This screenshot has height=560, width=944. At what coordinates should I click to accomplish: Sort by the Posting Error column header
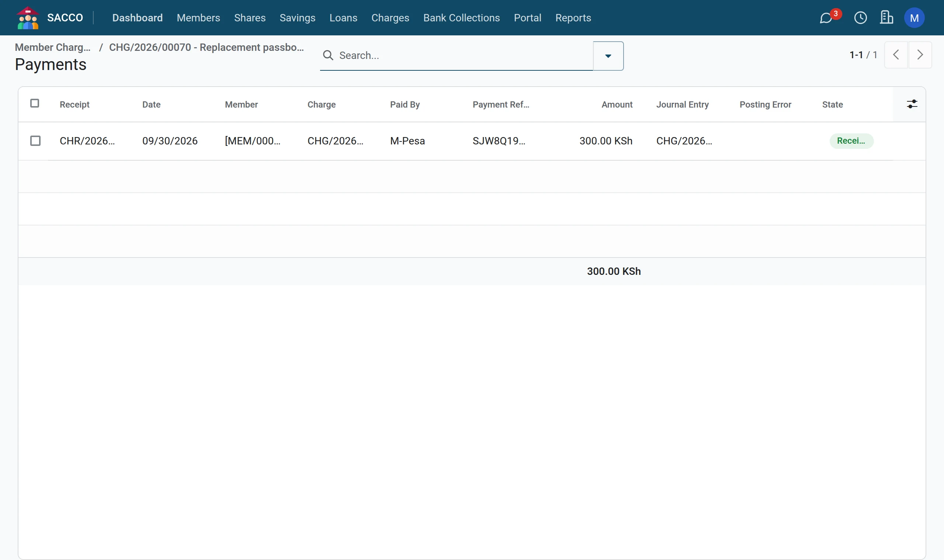point(766,105)
